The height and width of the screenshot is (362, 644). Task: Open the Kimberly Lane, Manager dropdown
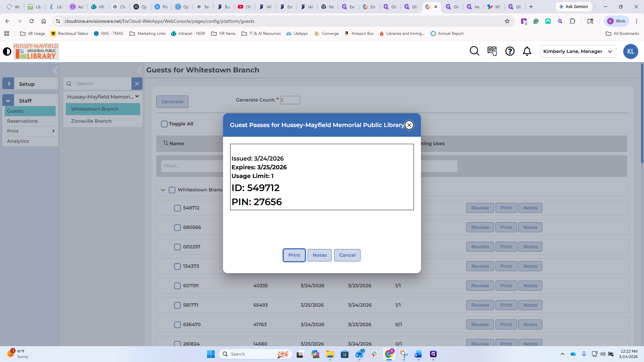pyautogui.click(x=578, y=51)
